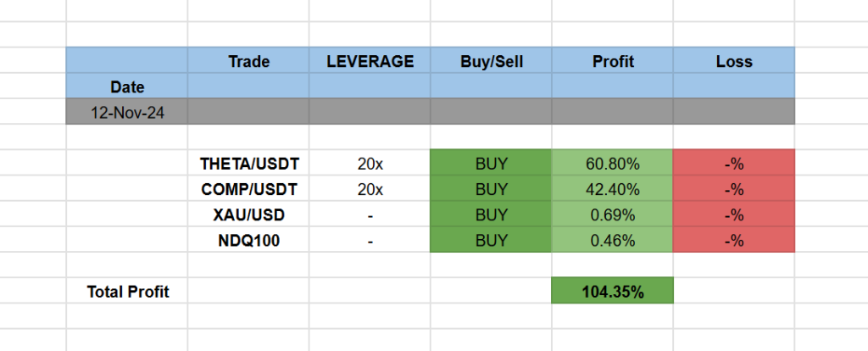Select the COMP/USDT trade cell
The image size is (868, 351).
click(248, 188)
